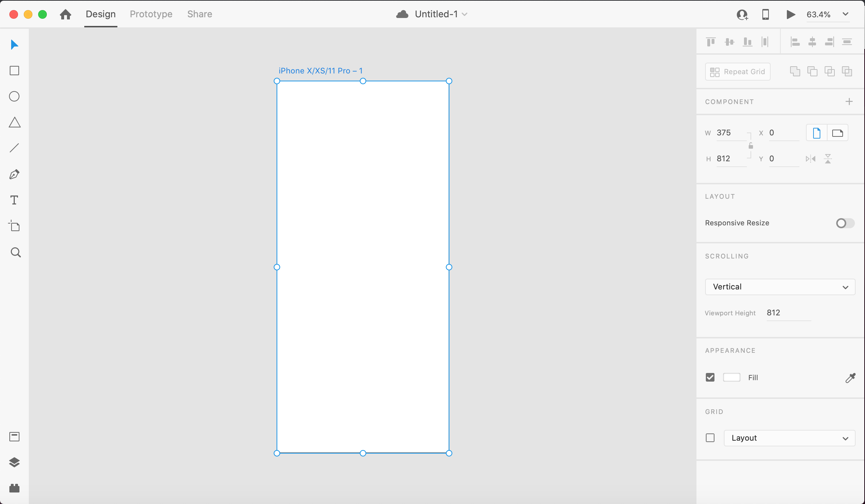The image size is (865, 504).
Task: Open the Fill color swatch
Action: tap(731, 377)
